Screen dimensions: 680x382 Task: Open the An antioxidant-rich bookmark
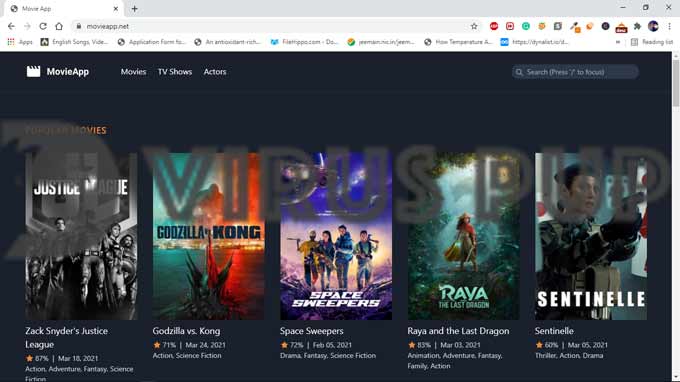pos(228,42)
